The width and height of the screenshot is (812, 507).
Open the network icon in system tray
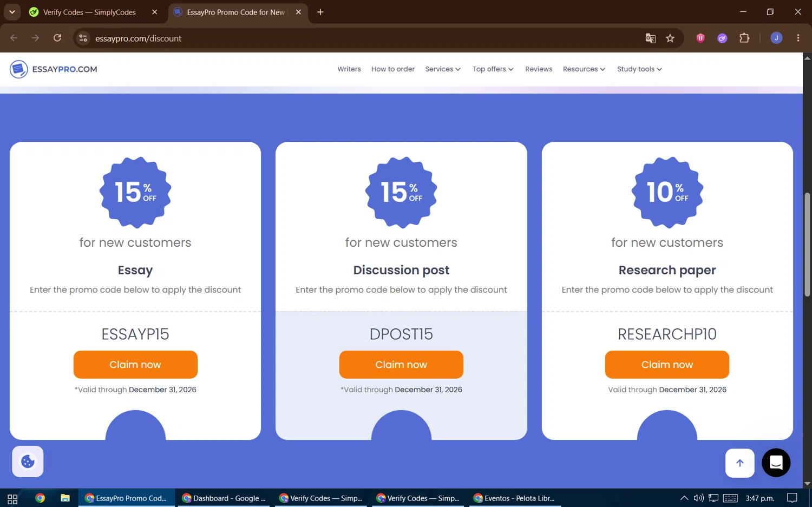(x=713, y=498)
